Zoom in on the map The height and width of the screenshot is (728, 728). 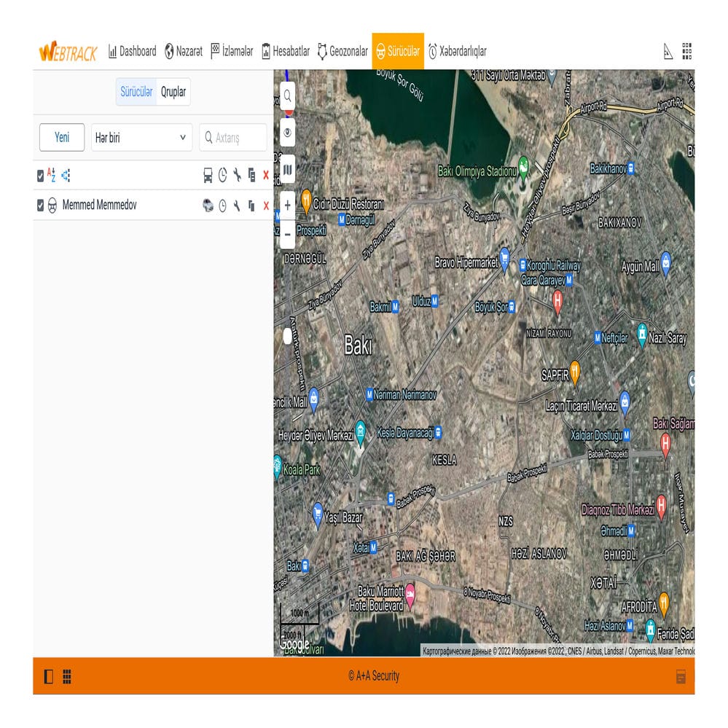[x=288, y=206]
